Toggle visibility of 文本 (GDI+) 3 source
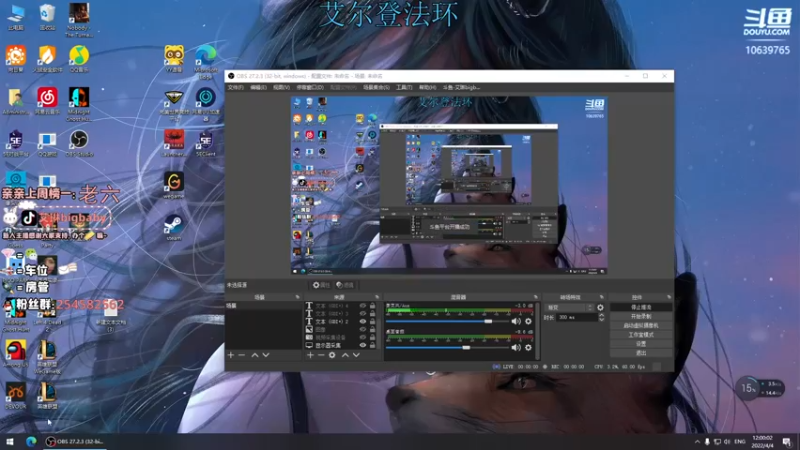The width and height of the screenshot is (800, 450). [363, 313]
